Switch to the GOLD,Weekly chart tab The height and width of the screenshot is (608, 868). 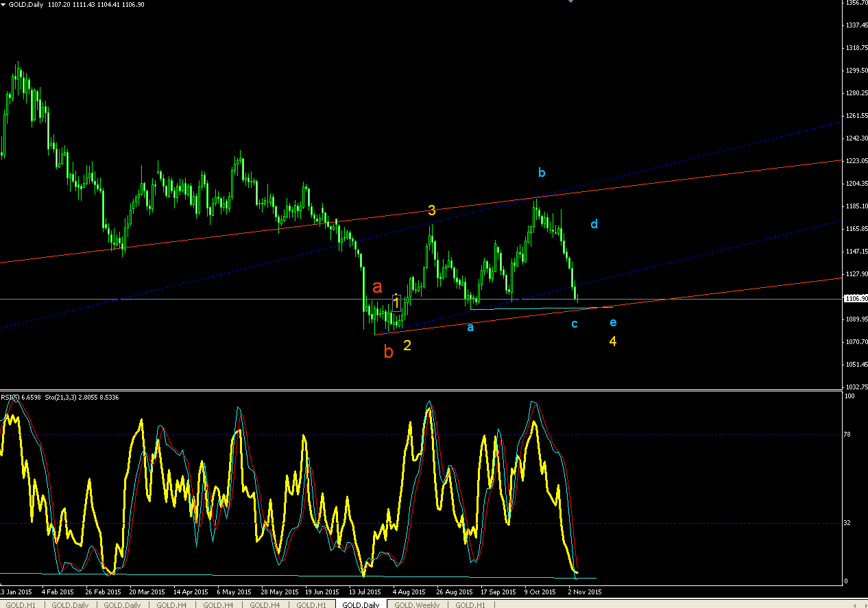pyautogui.click(x=418, y=605)
